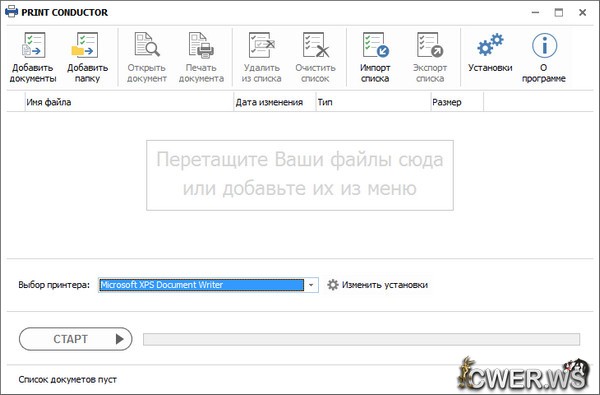600x395 pixels.
Task: Close the Print Conductor window
Action: [x=582, y=13]
